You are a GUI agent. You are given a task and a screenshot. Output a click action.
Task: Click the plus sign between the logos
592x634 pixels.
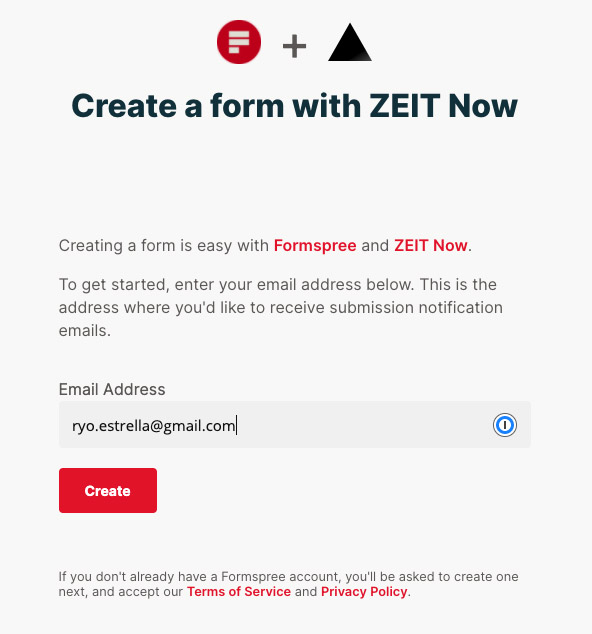coord(294,46)
